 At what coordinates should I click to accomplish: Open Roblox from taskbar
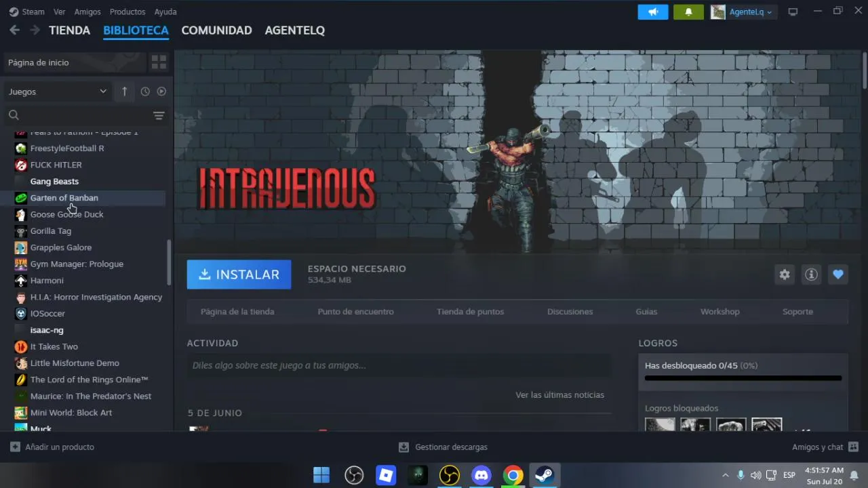pyautogui.click(x=386, y=475)
